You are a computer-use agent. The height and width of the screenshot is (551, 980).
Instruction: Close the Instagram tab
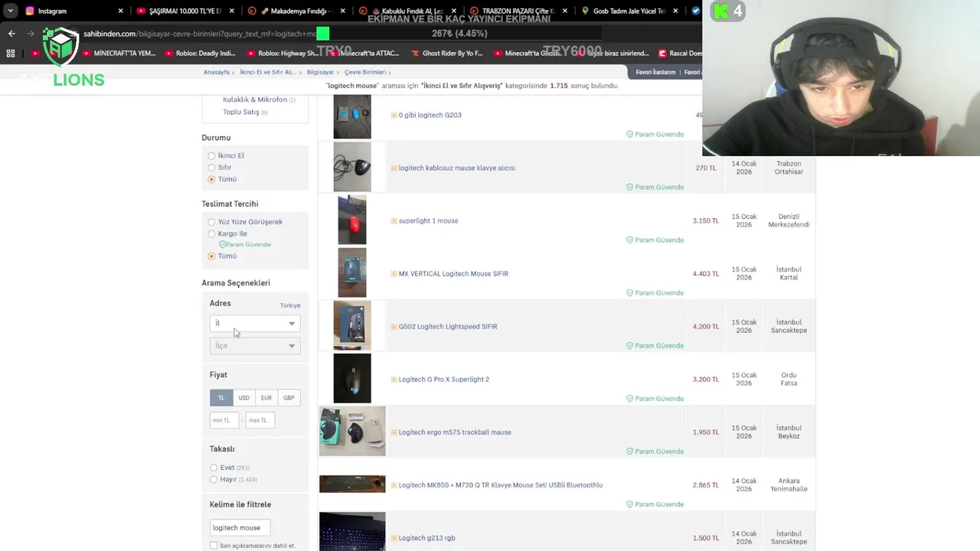[x=120, y=11]
